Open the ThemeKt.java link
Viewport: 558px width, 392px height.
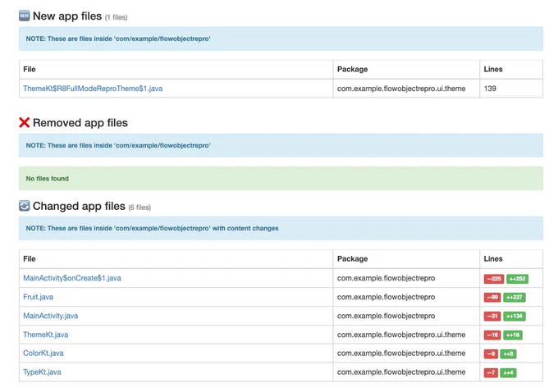point(46,335)
